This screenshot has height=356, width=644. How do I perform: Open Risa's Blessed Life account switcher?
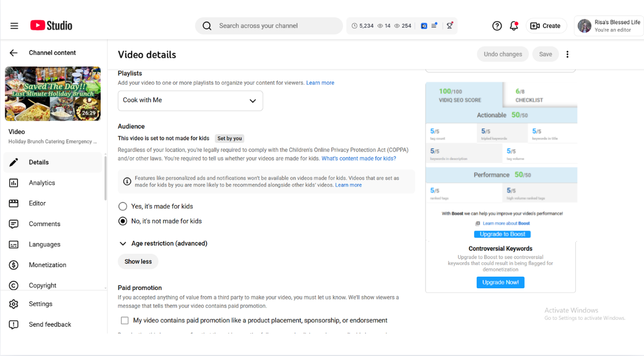[609, 26]
